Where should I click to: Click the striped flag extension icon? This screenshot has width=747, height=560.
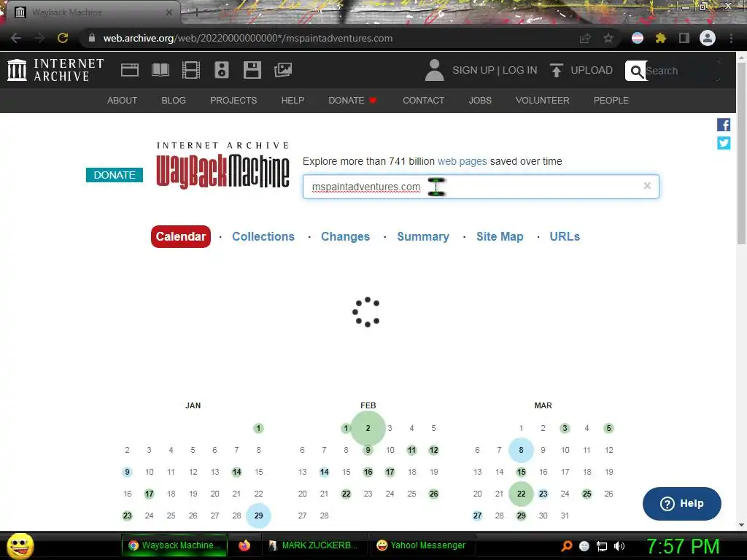pos(638,38)
